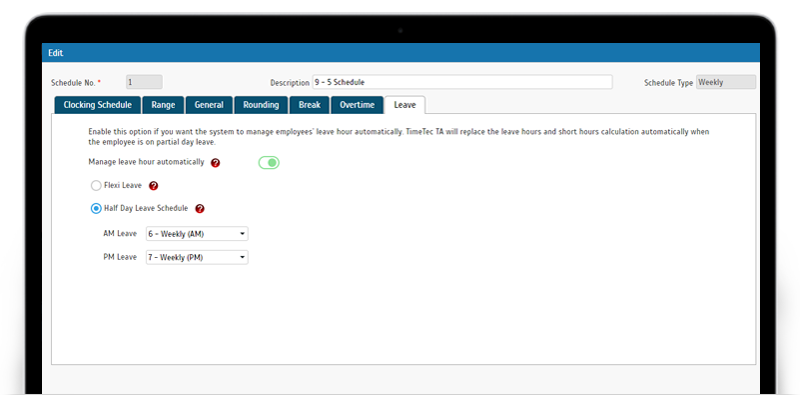Click the Flexi Leave label text
The width and height of the screenshot is (800, 395).
click(x=123, y=186)
